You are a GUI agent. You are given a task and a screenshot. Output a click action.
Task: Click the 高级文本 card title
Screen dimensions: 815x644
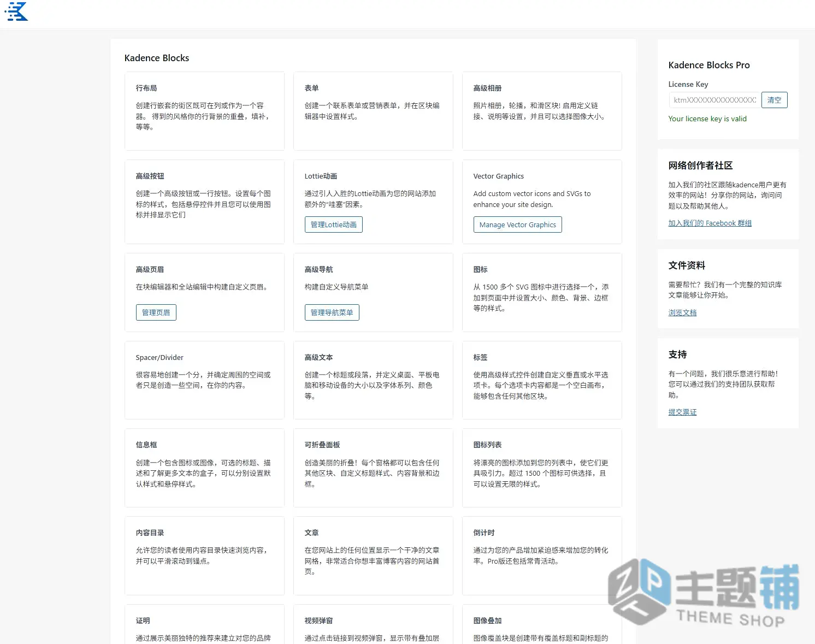pyautogui.click(x=318, y=357)
